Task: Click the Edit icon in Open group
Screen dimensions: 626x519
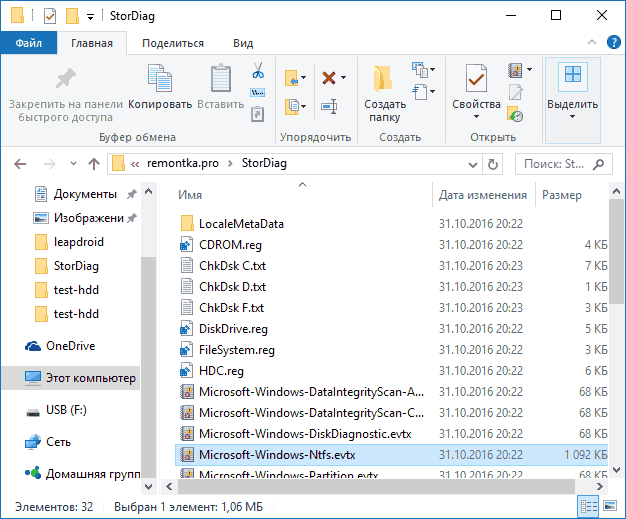Action: coord(515,93)
